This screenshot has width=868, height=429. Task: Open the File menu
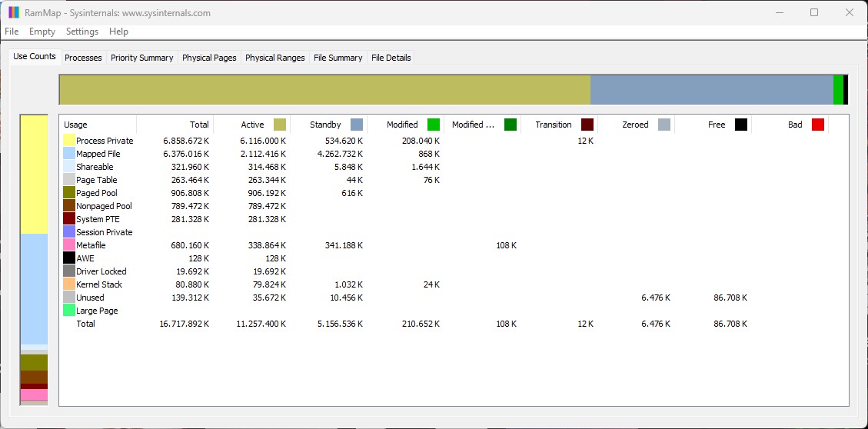pos(12,32)
